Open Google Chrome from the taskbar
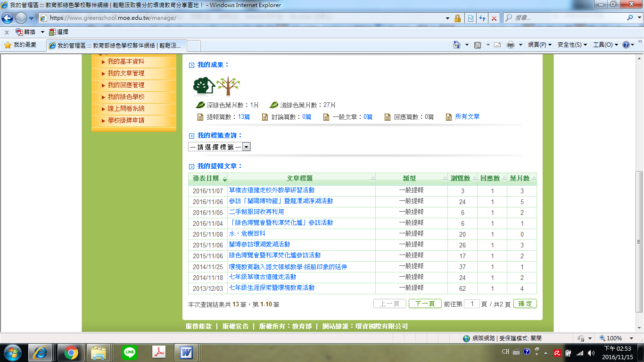This screenshot has width=644, height=362. point(71,352)
